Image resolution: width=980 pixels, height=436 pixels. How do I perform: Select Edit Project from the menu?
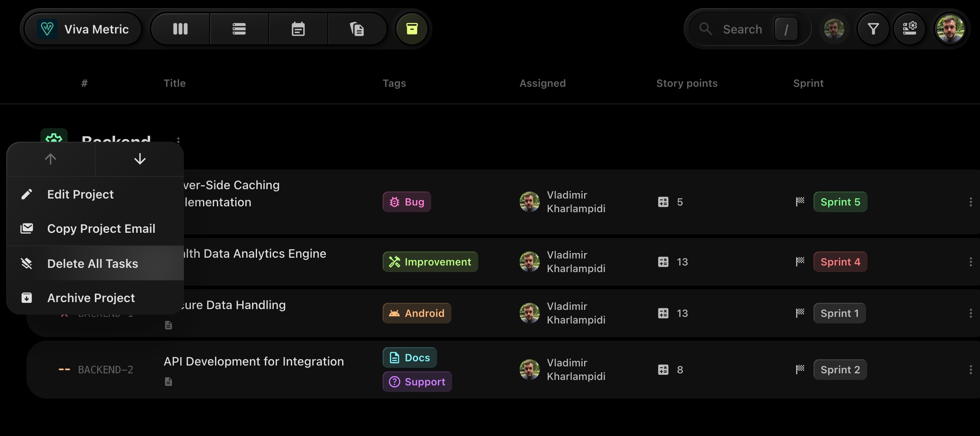coord(80,194)
